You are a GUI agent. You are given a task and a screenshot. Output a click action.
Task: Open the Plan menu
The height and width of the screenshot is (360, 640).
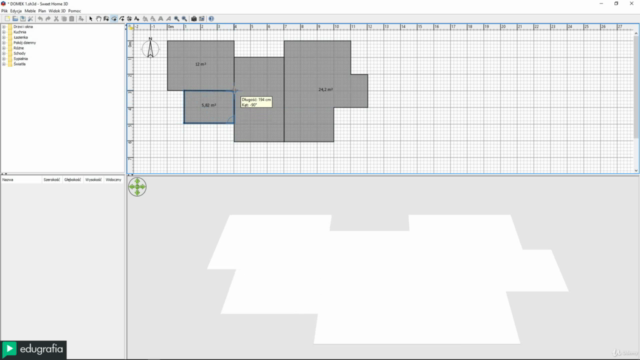(42, 11)
